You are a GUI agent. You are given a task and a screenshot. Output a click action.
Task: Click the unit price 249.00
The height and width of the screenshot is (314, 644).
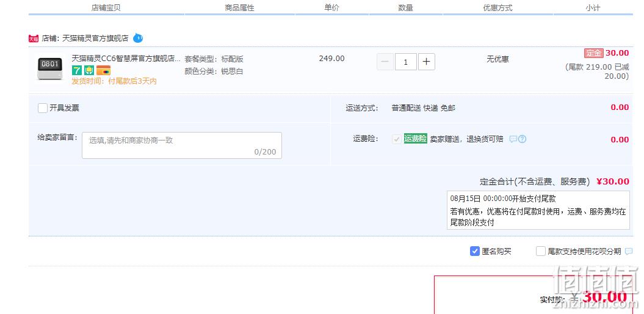coord(332,59)
